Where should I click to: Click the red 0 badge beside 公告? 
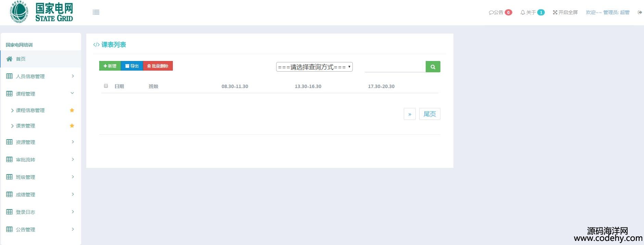pos(508,12)
